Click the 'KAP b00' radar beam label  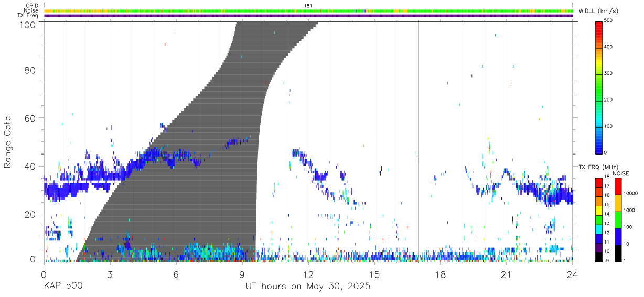[62, 287]
